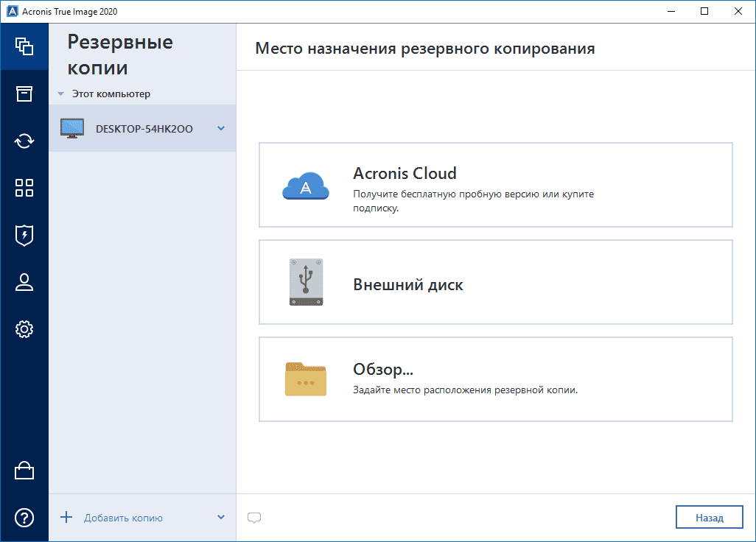Open the Help question mark icon
This screenshot has height=542, width=756.
click(24, 518)
